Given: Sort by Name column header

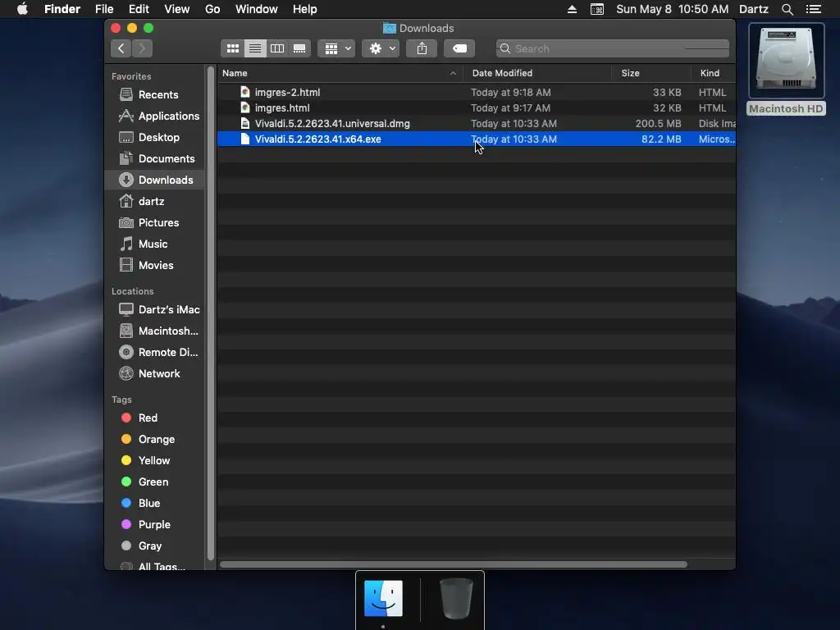Looking at the screenshot, I should [x=340, y=73].
